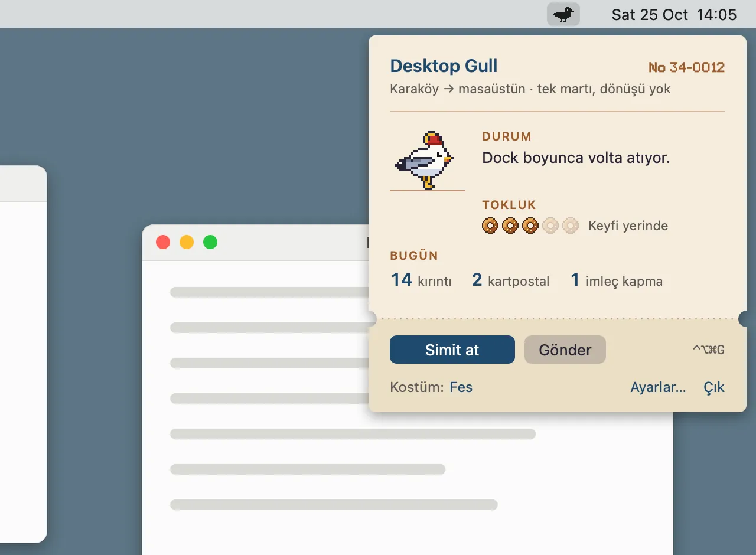Click the menu bar clock Sat 25 Oct 14:05
The height and width of the screenshot is (555, 756).
(674, 14)
